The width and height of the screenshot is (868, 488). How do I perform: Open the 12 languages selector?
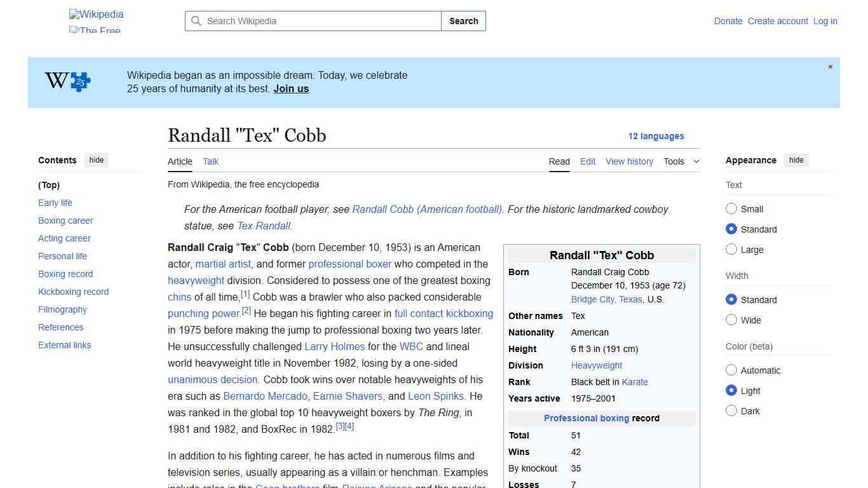(656, 136)
